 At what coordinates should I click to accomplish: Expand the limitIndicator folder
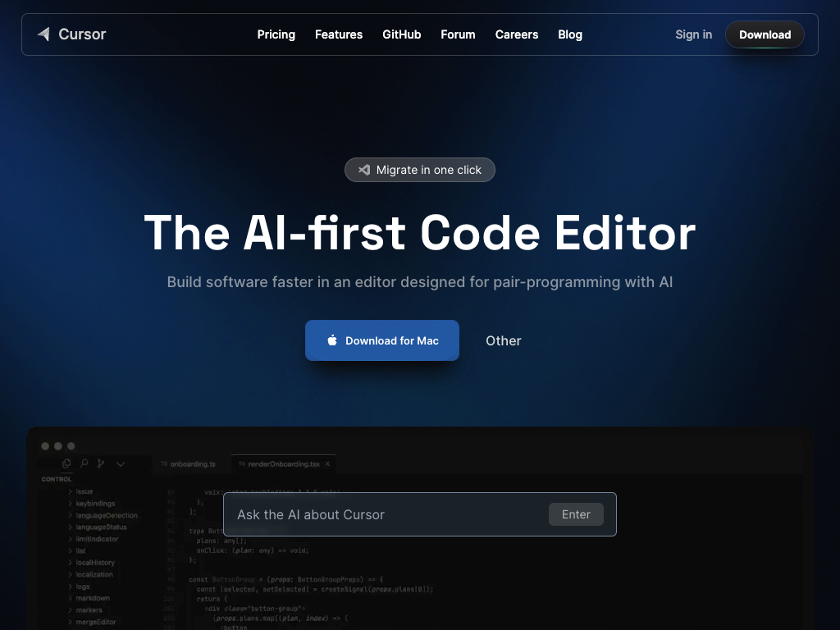click(93, 539)
